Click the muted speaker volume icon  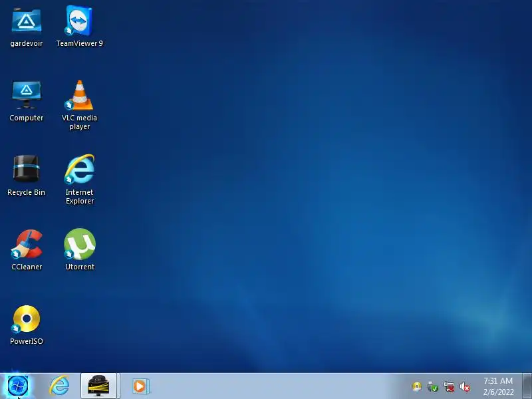point(464,387)
